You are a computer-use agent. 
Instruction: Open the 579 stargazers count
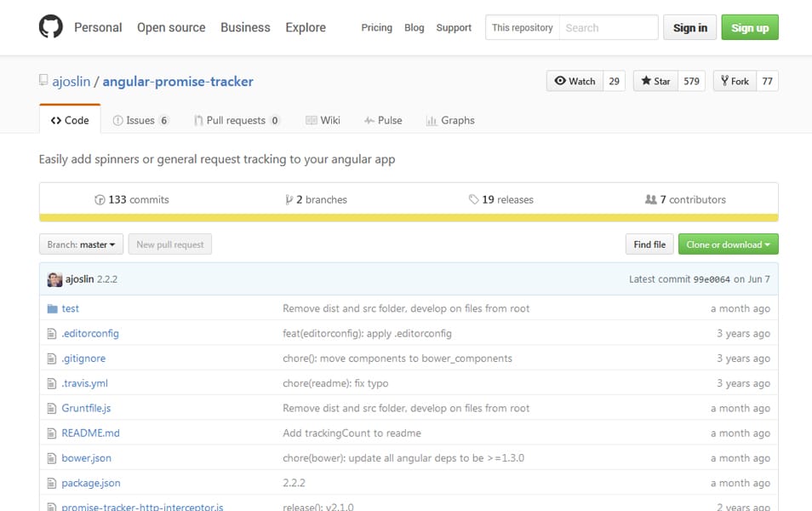691,81
